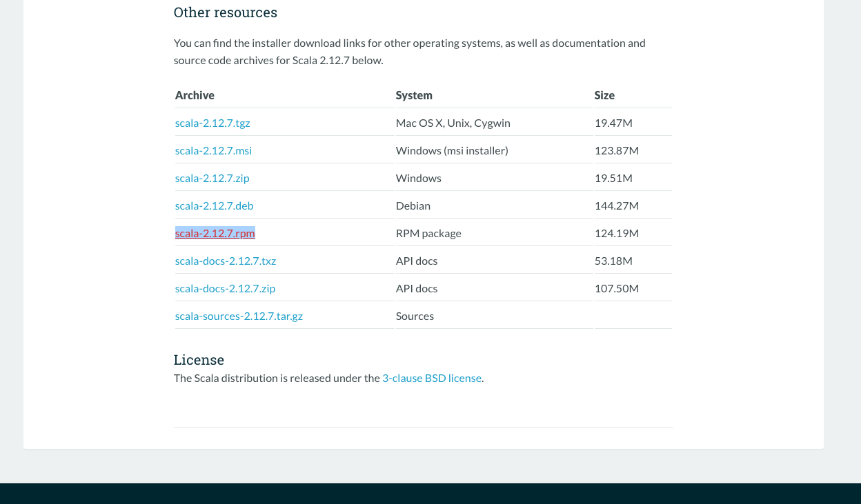Download the scala-2.12.7.tgz archive

[x=212, y=123]
